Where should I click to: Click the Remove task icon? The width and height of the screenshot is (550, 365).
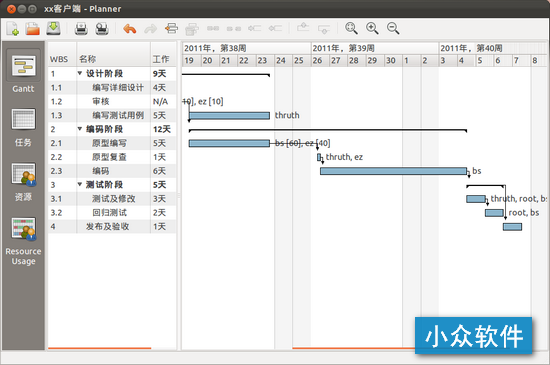pos(192,29)
